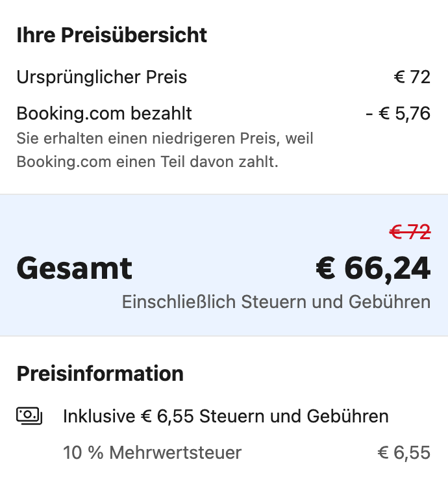Click the word 'Gebühren' in the taxes line
This screenshot has width=448, height=490.
coord(347,417)
